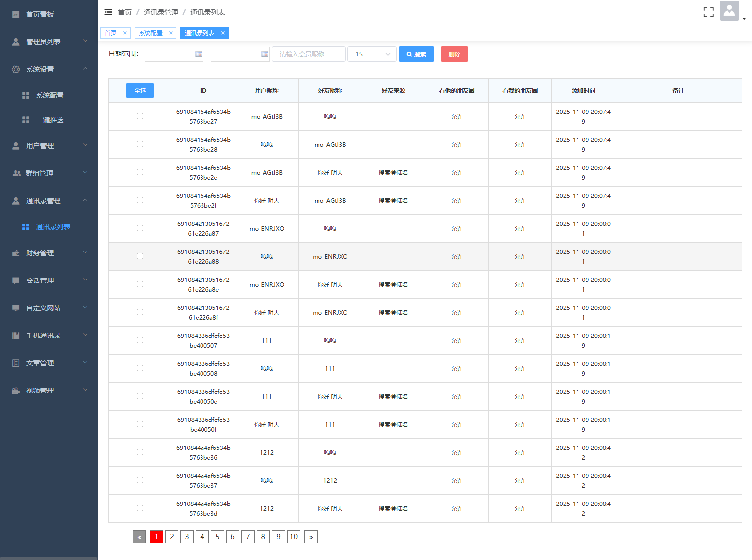The height and width of the screenshot is (560, 752).
Task: Open the start date calendar icon
Action: 199,54
